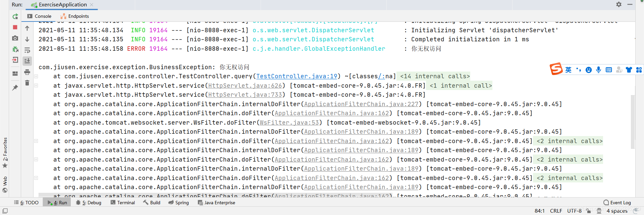Switch to the Console tab
Screen dimensions: 644x215
pyautogui.click(x=39, y=16)
